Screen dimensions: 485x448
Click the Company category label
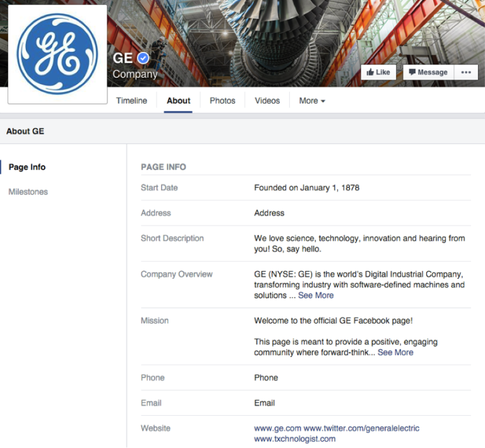(135, 75)
